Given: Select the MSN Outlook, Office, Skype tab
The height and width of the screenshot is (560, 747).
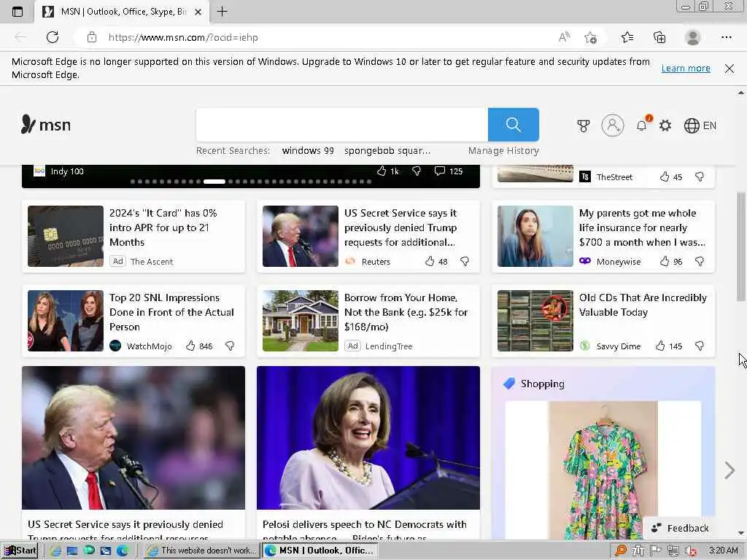Looking at the screenshot, I should pos(122,12).
